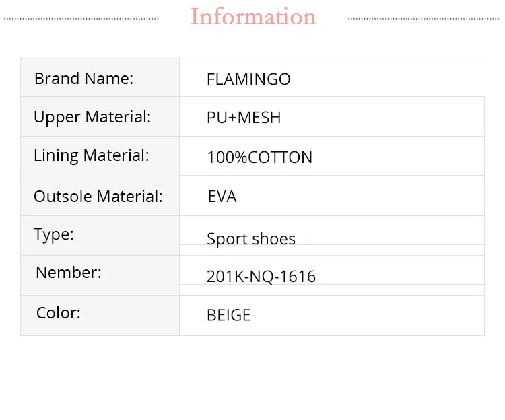Screen dimensions: 505x420
Task: Click the EVA outsole value
Action: (x=222, y=197)
